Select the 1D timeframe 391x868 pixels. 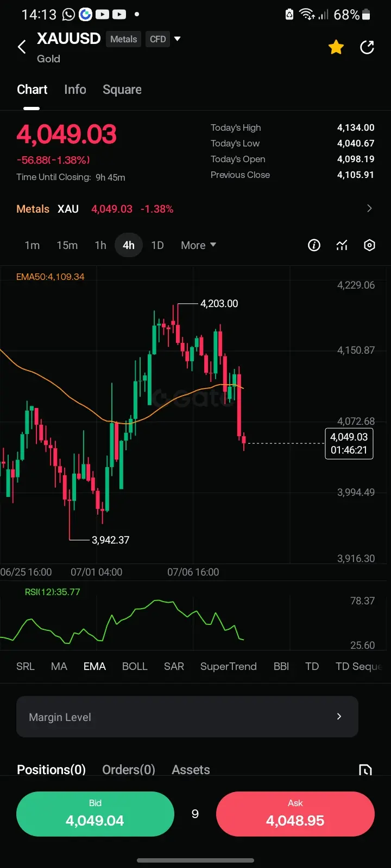[x=157, y=245]
